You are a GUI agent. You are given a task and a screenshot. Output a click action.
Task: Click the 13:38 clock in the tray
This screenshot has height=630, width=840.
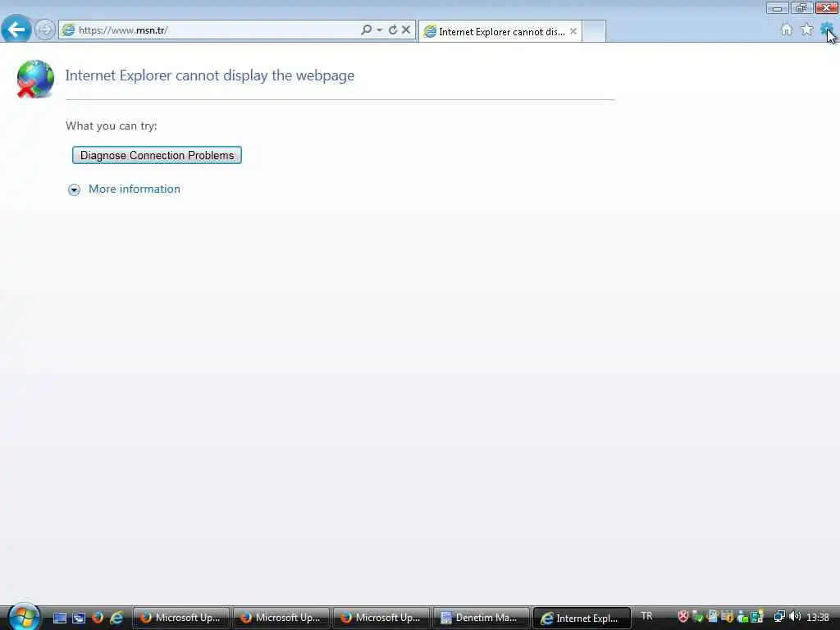coord(818,617)
